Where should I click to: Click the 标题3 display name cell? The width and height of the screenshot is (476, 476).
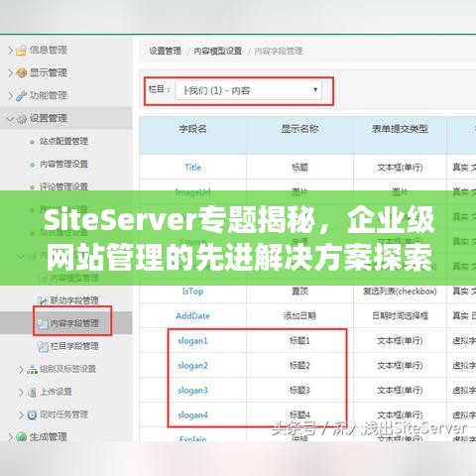299,391
